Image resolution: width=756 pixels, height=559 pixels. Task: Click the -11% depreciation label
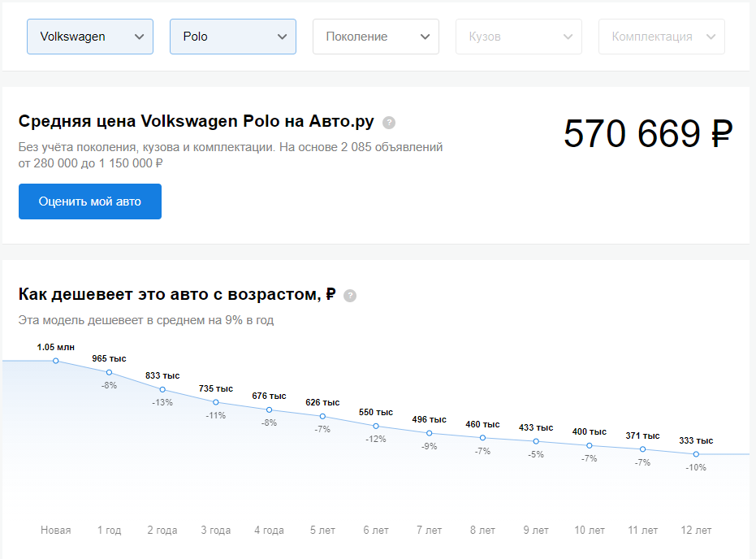click(216, 416)
